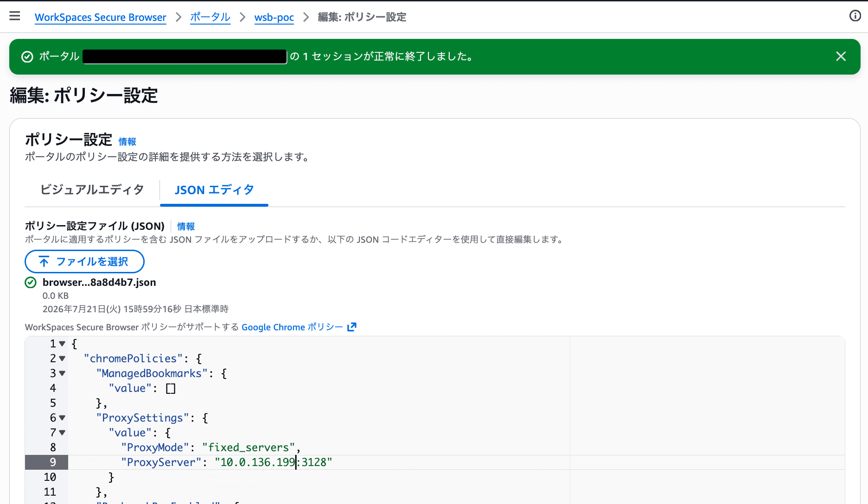
Task: Click the 0.0 KB file size text
Action: point(56,296)
